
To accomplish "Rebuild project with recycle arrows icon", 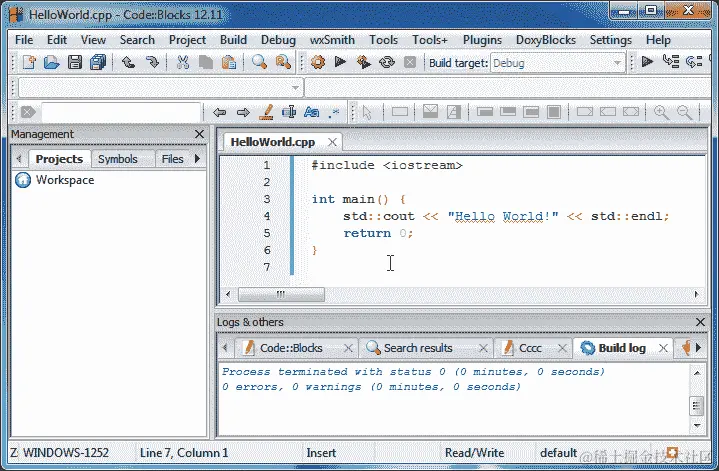I will [x=387, y=62].
